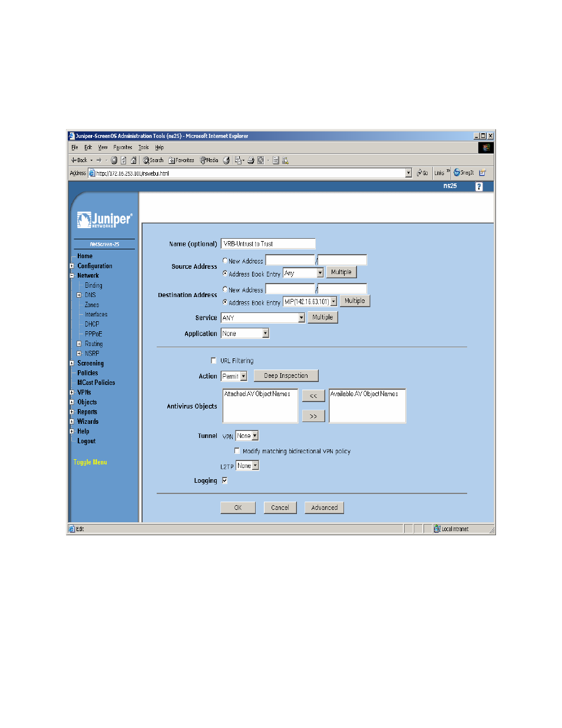This screenshot has height=728, width=562.
Task: Open the Search toolbar button
Action: tap(153, 160)
